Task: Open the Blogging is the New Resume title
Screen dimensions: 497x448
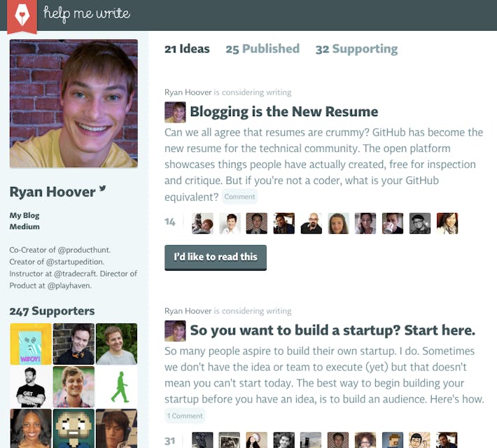Action: click(284, 111)
